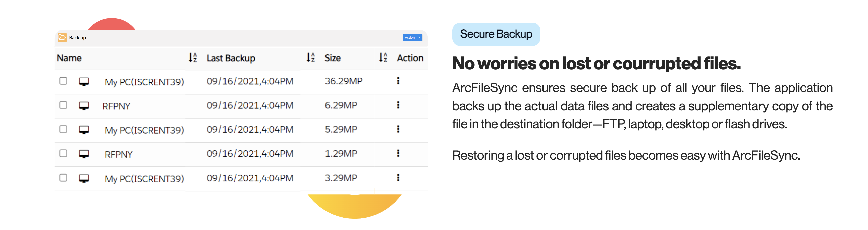Select the checkbox for RFPNY 6.29MP row
The width and height of the screenshot is (868, 230).
click(x=63, y=105)
